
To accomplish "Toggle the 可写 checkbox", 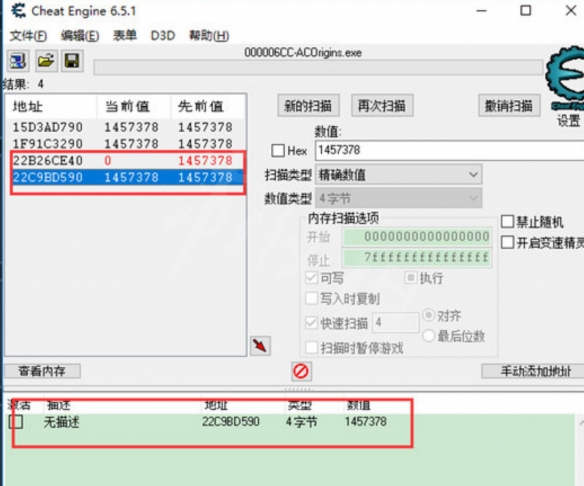I will 311,278.
